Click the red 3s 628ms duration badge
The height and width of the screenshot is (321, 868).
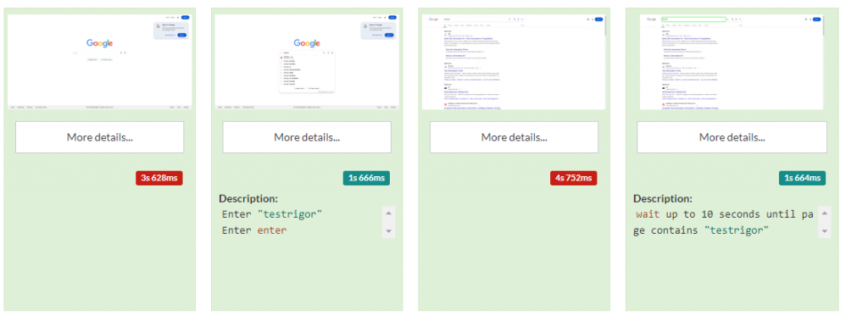click(159, 178)
